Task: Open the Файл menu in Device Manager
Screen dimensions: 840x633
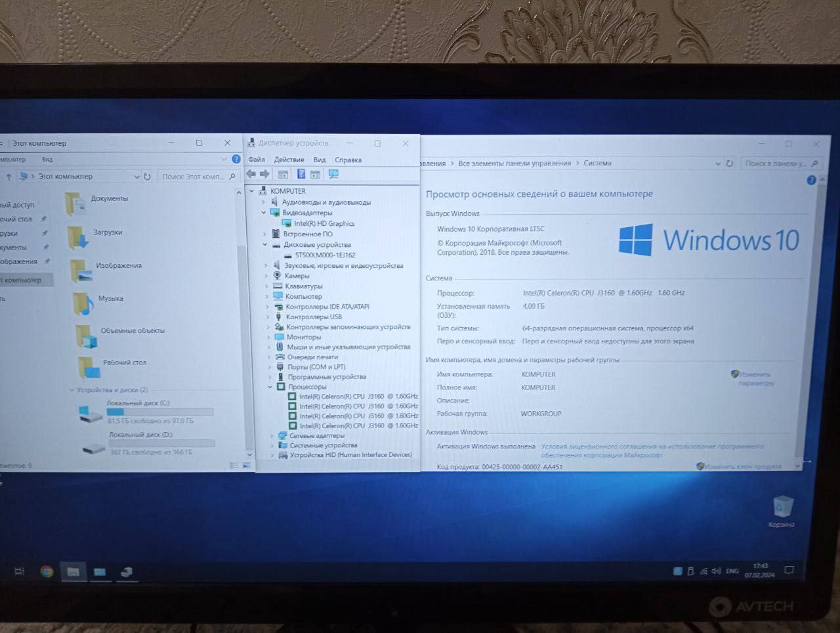Action: point(257,160)
